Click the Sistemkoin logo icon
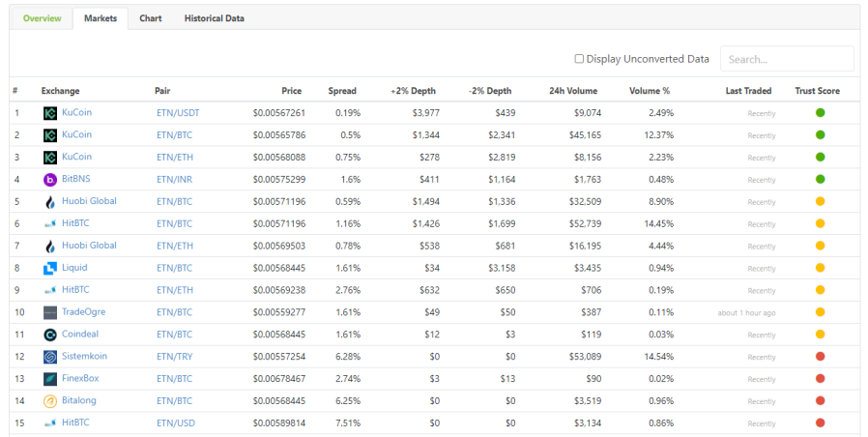The height and width of the screenshot is (437, 868). 50,357
